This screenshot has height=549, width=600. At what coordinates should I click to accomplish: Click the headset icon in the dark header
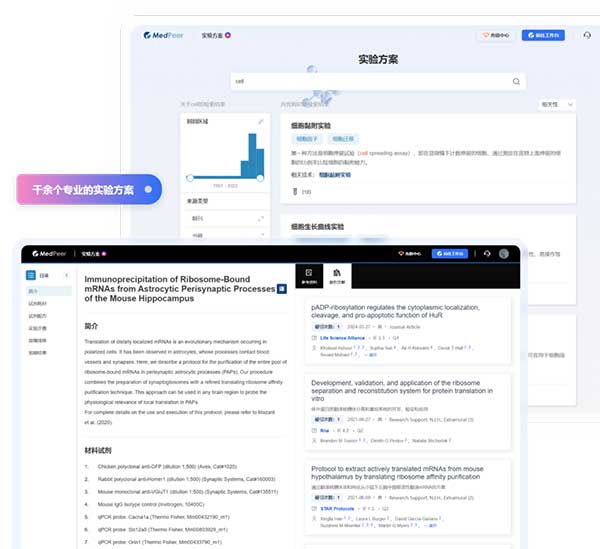[x=486, y=254]
